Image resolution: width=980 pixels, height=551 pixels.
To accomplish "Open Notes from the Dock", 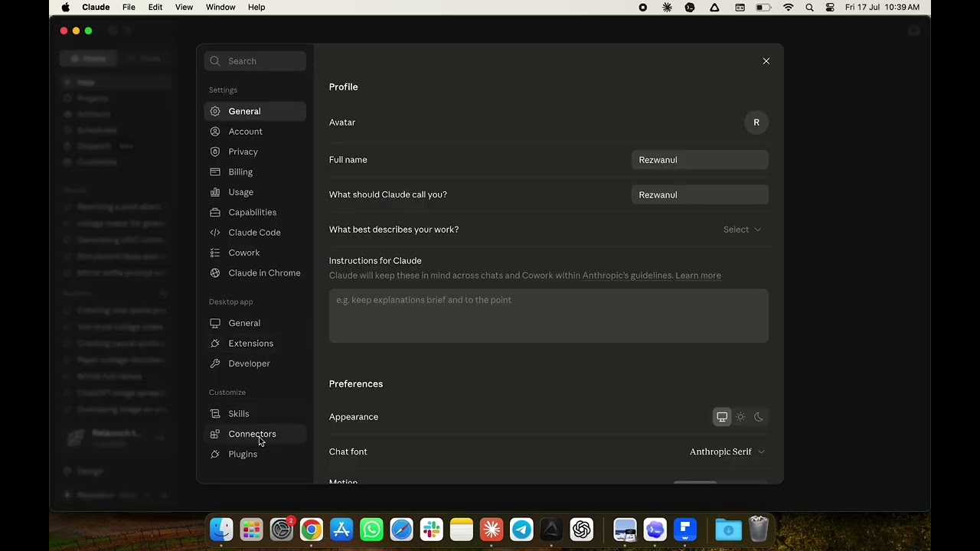I will click(462, 529).
